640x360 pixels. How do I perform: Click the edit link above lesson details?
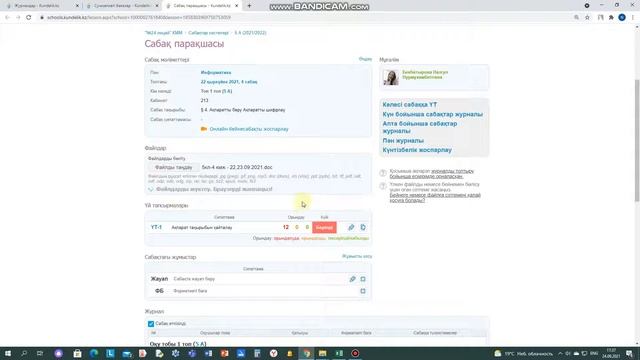(x=365, y=59)
